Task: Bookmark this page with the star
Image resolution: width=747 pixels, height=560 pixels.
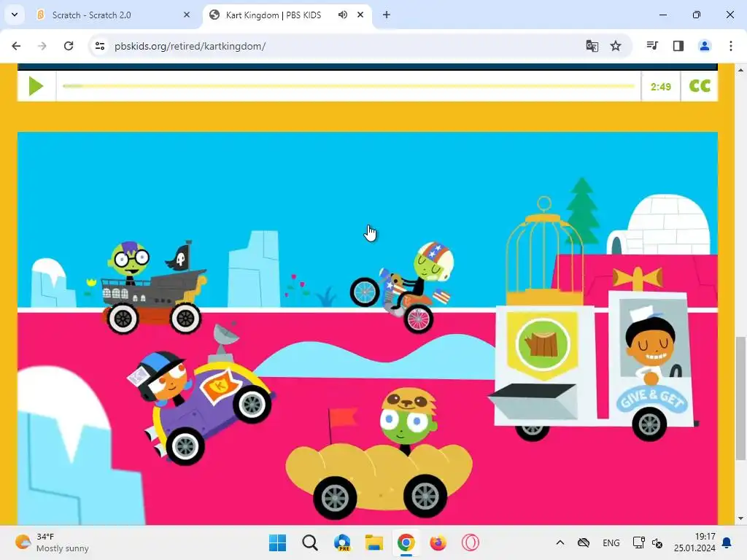Action: [616, 46]
